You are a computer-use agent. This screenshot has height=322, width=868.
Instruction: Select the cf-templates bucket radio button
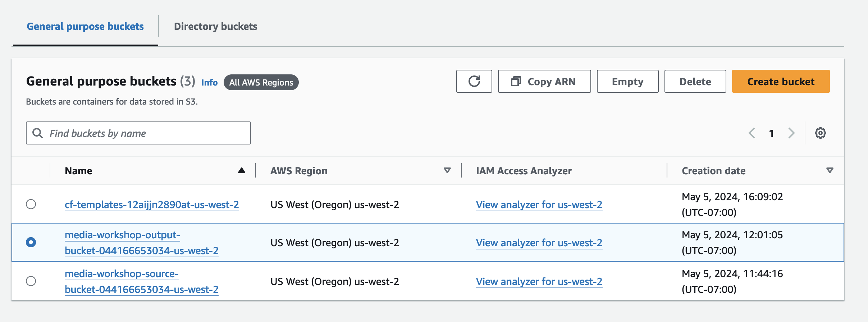click(31, 204)
